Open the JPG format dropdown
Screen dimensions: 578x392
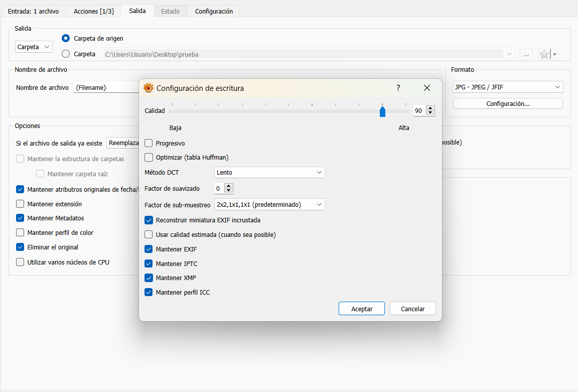(507, 87)
